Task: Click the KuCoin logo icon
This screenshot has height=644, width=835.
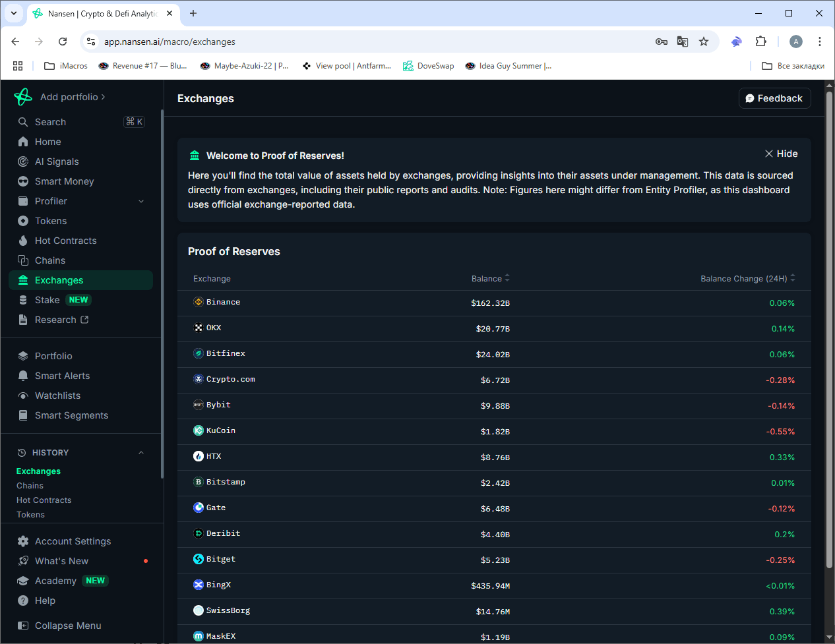Action: click(x=199, y=430)
